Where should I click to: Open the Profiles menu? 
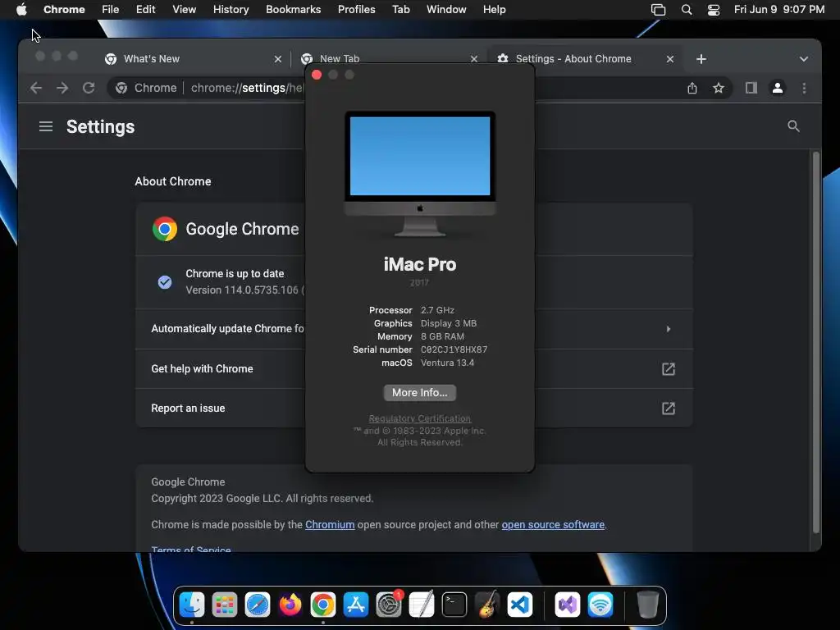pos(356,10)
